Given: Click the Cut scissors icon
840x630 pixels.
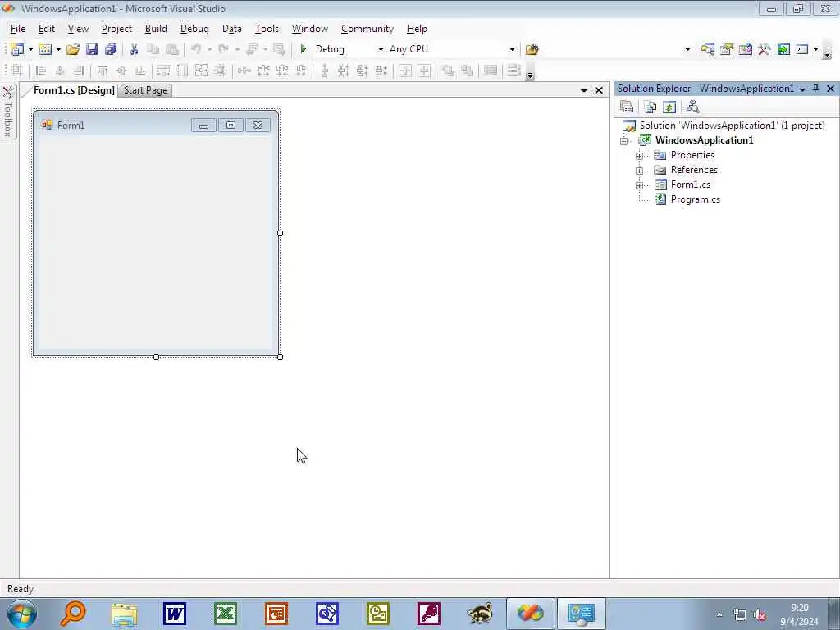Looking at the screenshot, I should pyautogui.click(x=134, y=49).
